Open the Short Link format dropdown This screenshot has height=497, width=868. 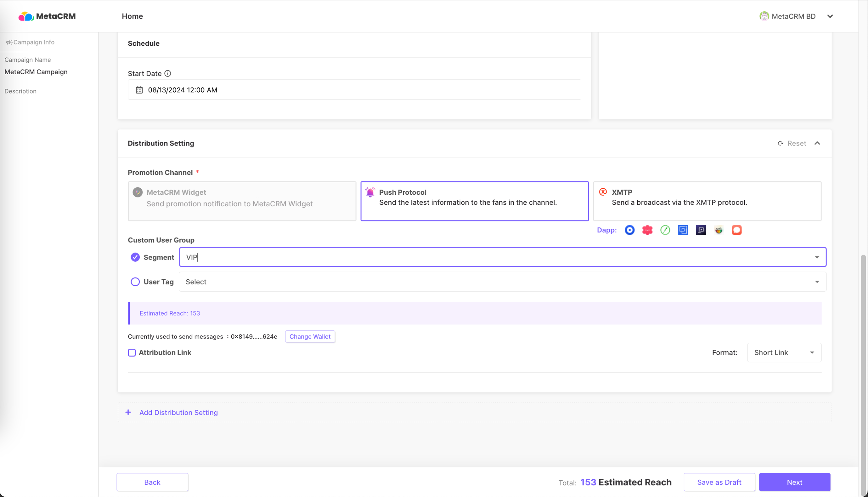click(784, 352)
